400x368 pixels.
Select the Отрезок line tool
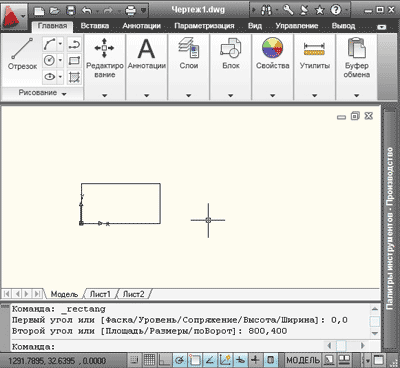(x=22, y=54)
